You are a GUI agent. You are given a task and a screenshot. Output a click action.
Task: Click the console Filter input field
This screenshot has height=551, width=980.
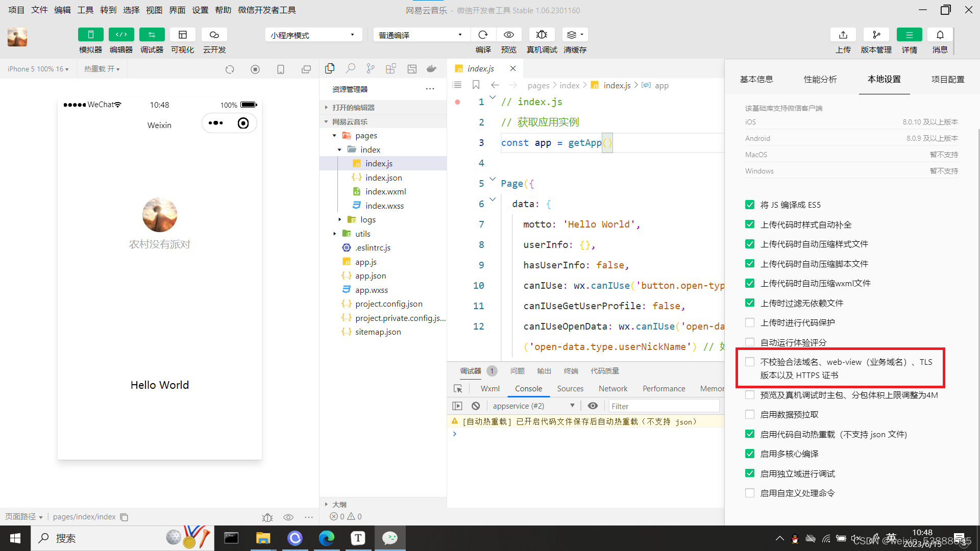click(664, 406)
